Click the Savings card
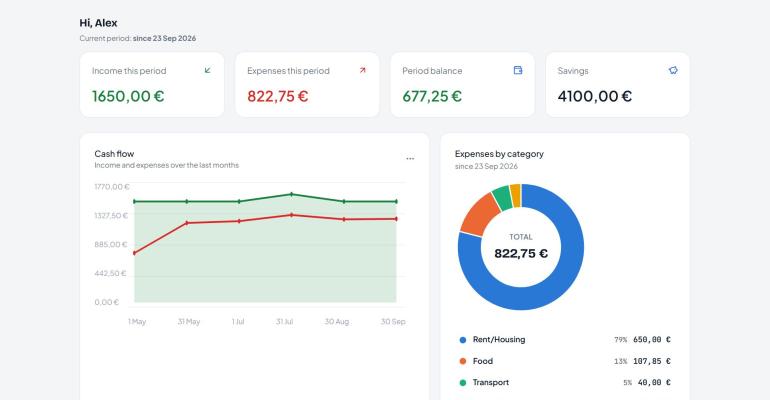This screenshot has height=400, width=770. point(617,85)
